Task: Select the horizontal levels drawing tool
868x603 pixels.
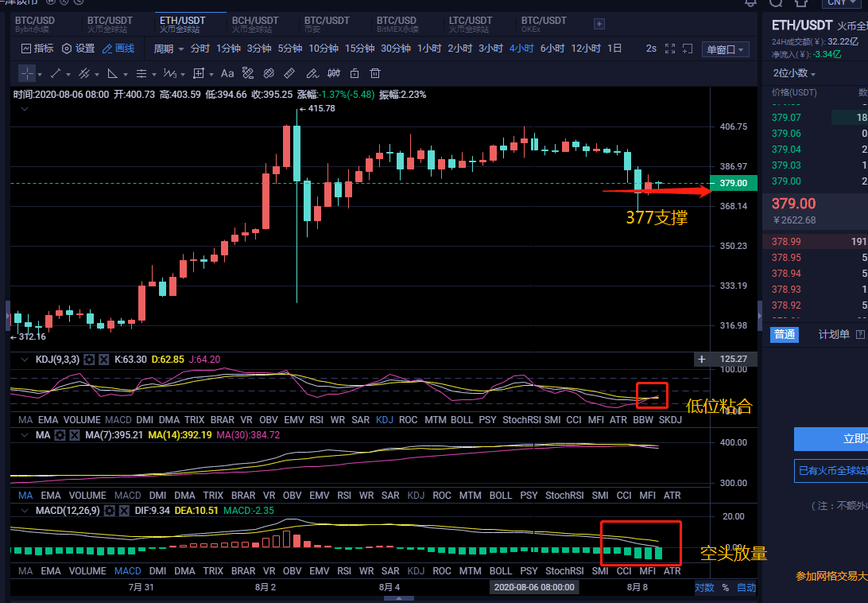Action: (x=141, y=73)
